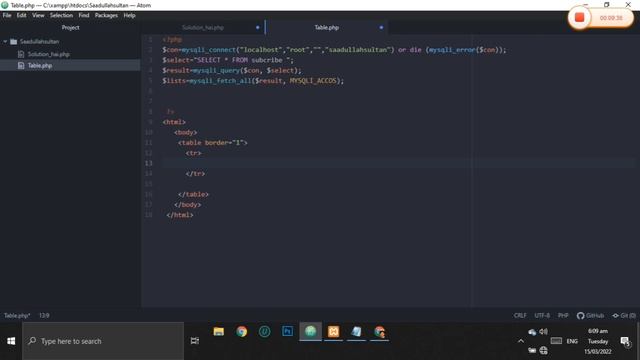Click the Atom editor taskbar icon

pos(310,331)
